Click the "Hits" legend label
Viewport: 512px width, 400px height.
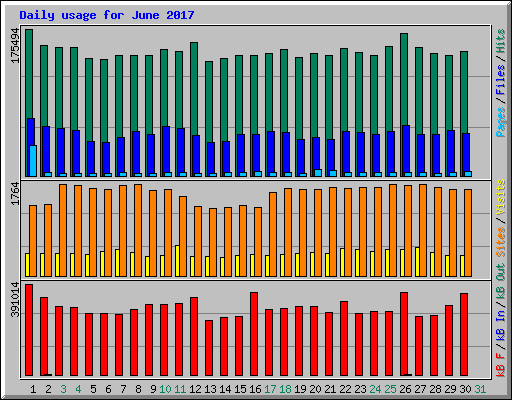(501, 41)
